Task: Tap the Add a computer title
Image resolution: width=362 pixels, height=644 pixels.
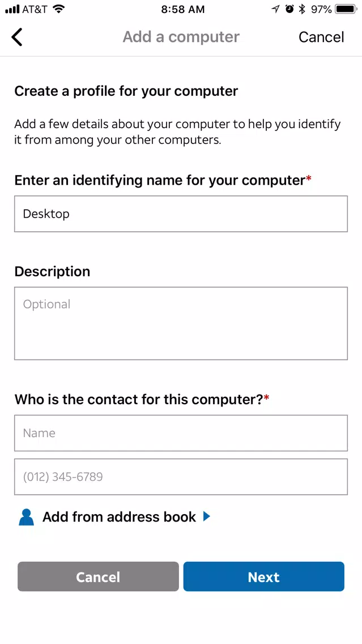Action: 181,37
